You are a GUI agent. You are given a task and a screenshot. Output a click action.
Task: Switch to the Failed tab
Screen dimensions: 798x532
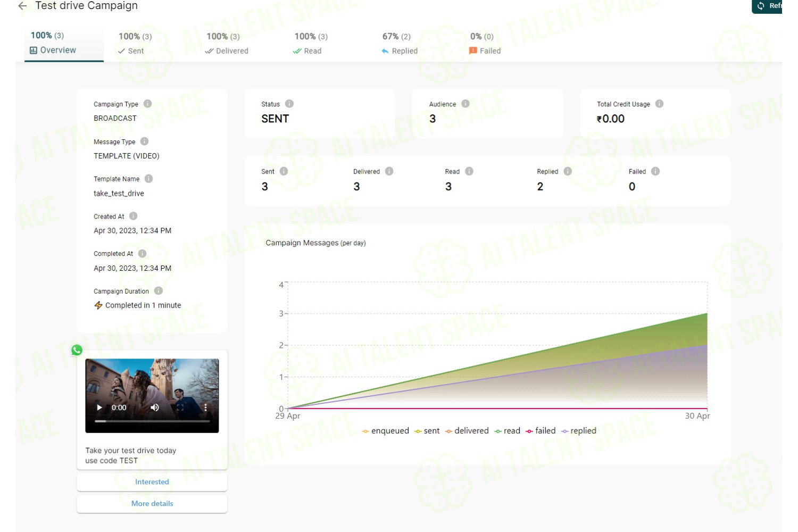pyautogui.click(x=485, y=44)
